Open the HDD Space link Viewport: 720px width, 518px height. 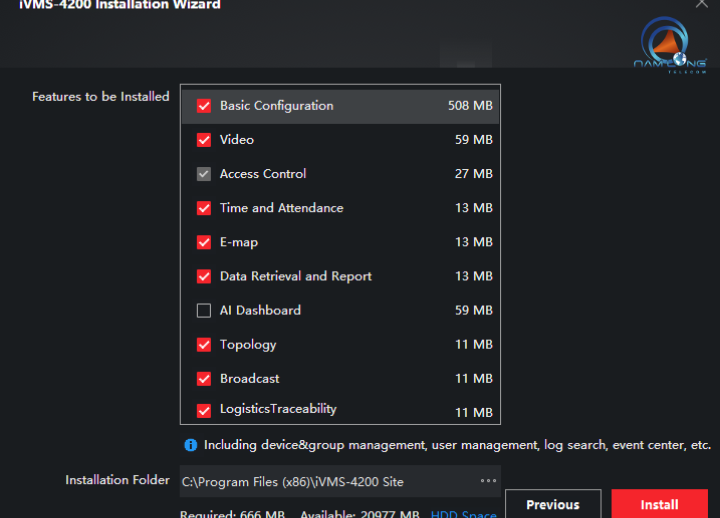[463, 514]
